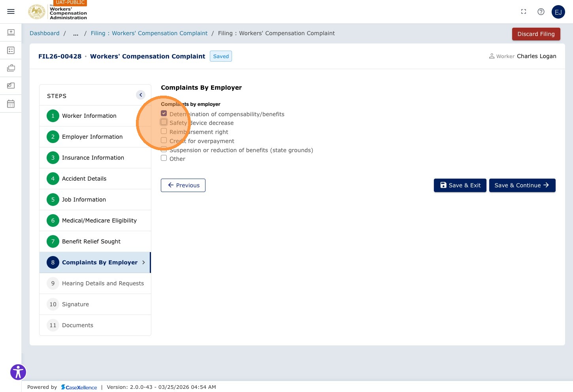The image size is (573, 392).
Task: Open the folder documents sidebar icon
Action: coord(11,85)
